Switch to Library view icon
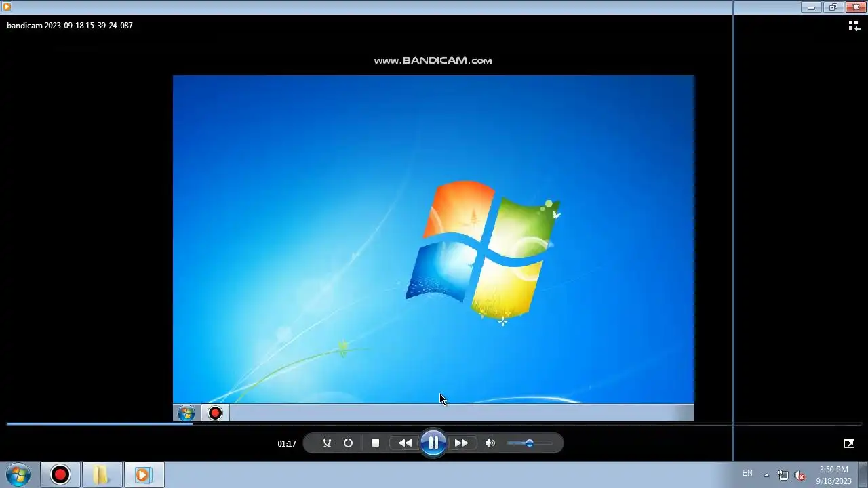 click(x=854, y=26)
